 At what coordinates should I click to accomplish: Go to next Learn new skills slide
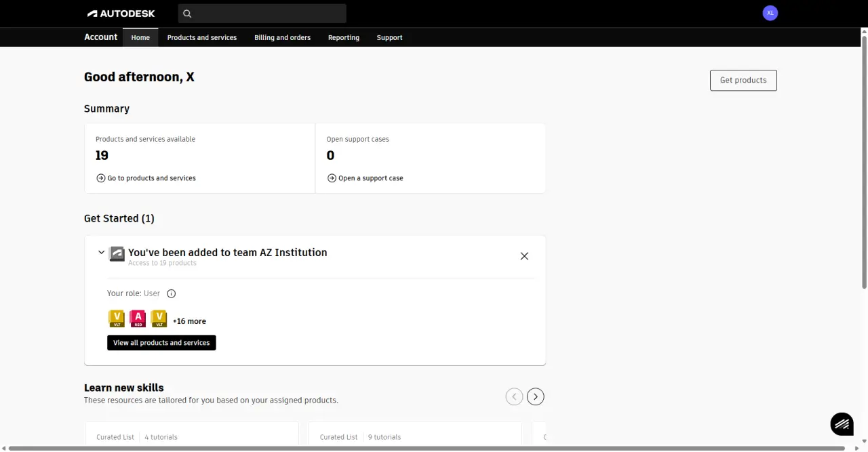(536, 396)
